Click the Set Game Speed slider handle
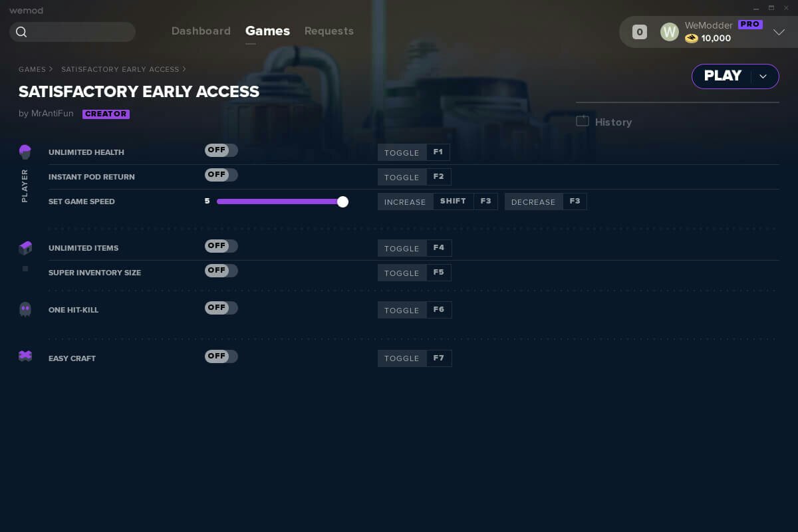Screen dimensions: 798x532 [342, 201]
